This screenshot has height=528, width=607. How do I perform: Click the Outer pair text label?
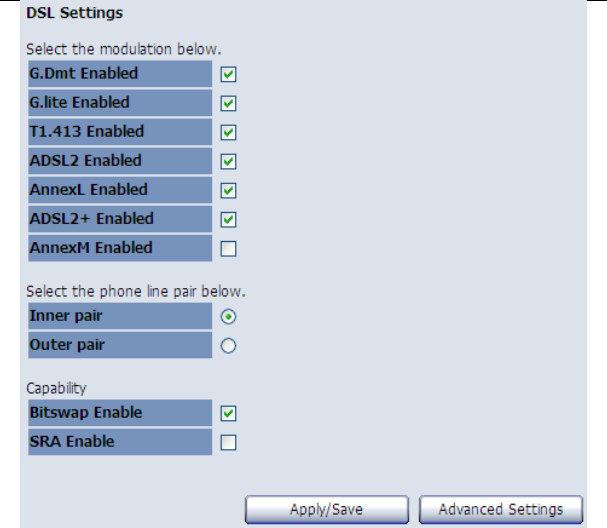pyautogui.click(x=67, y=345)
